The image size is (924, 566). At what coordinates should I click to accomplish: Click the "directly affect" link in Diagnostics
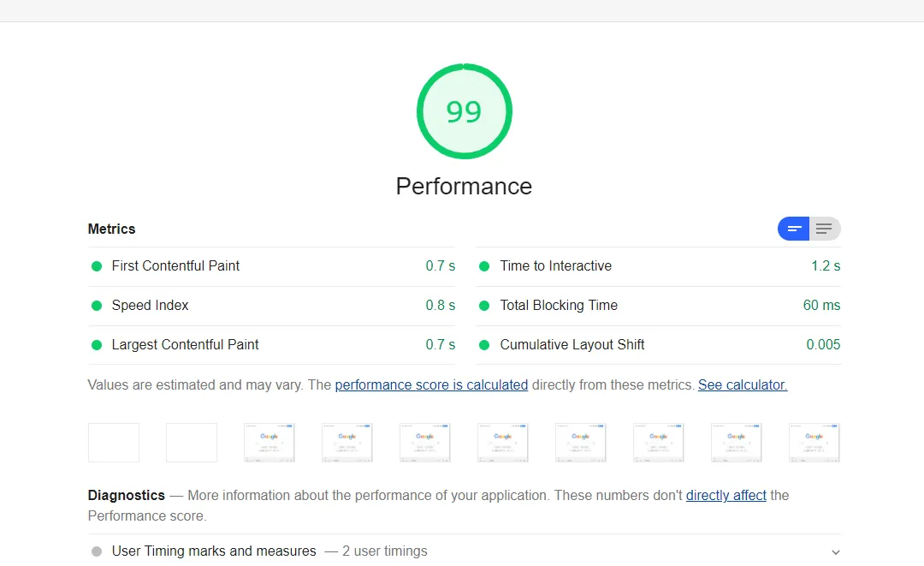pos(726,495)
